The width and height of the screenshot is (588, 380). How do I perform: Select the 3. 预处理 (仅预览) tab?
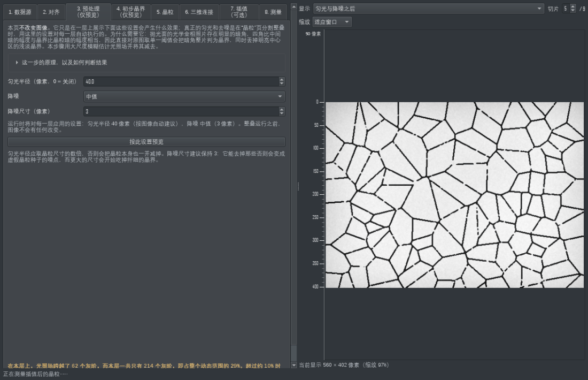pos(88,12)
